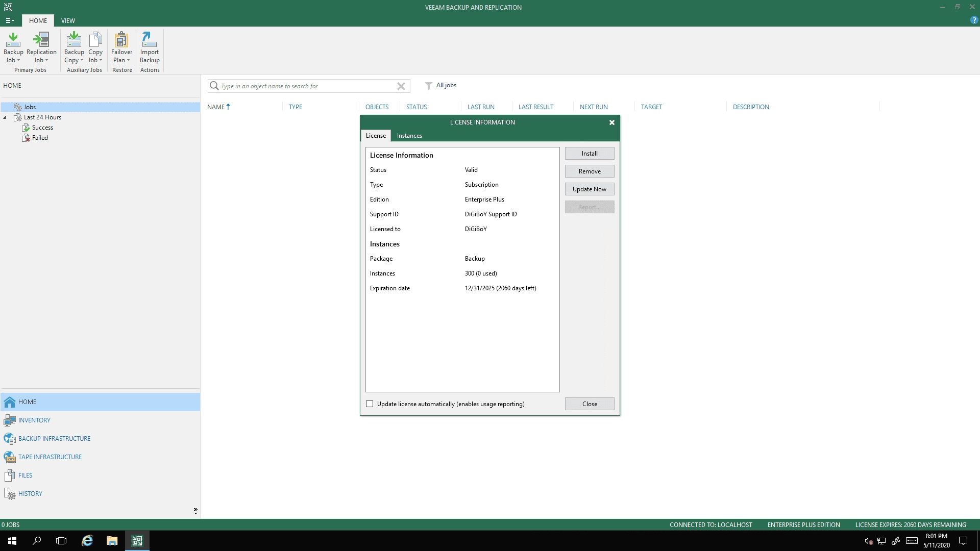Click the All jobs filter funnel icon
The image size is (980, 551).
[429, 86]
